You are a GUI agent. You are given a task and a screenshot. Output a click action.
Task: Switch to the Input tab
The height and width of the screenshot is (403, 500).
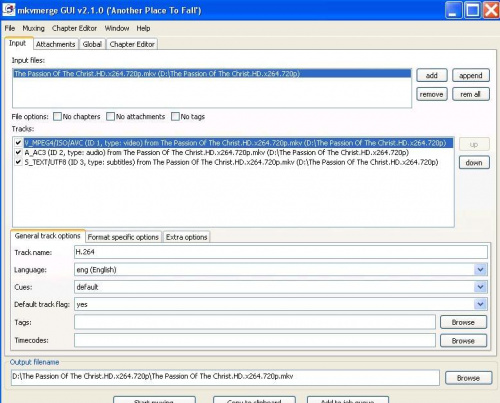(x=18, y=43)
